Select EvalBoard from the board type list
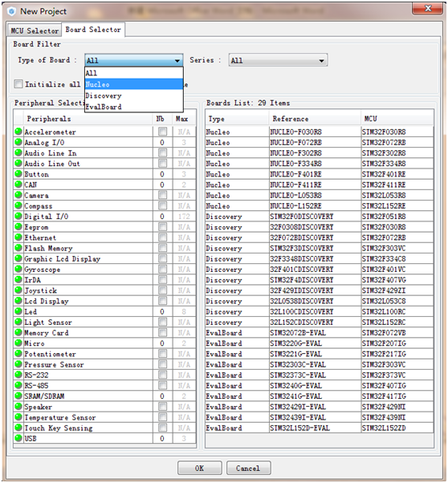 134,107
